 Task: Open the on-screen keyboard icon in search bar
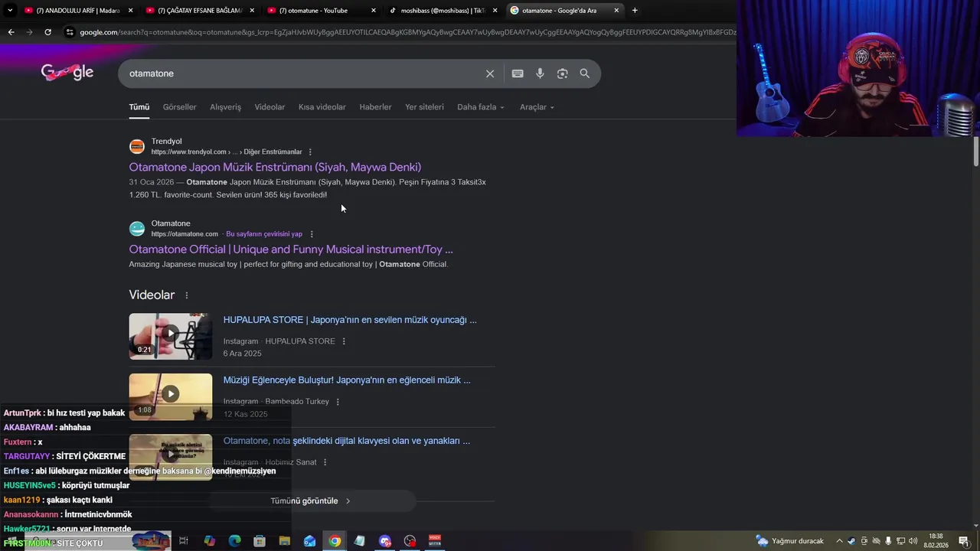[518, 73]
